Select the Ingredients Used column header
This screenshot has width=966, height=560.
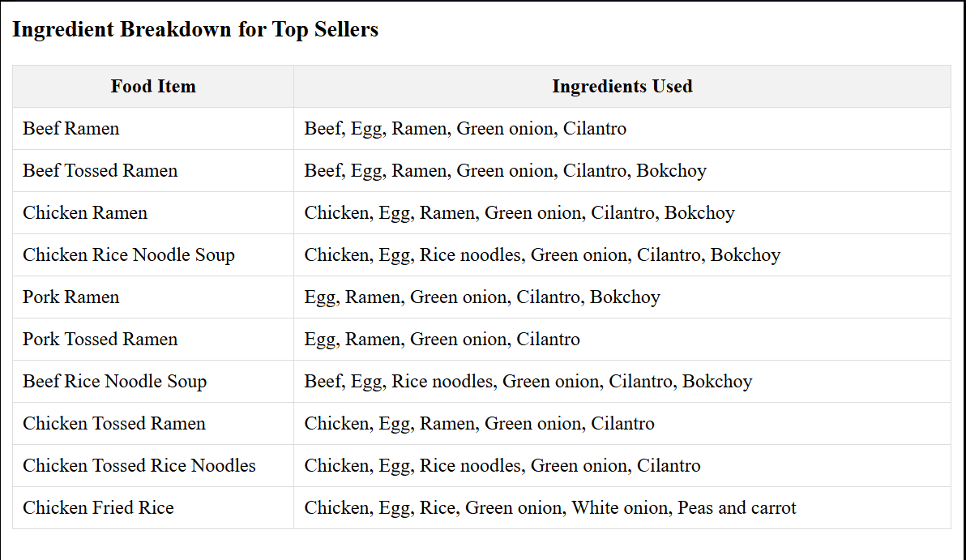tap(622, 87)
